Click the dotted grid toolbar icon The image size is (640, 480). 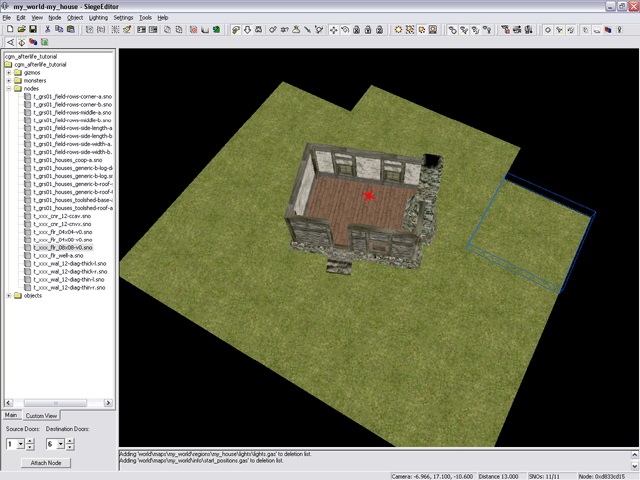(x=115, y=29)
